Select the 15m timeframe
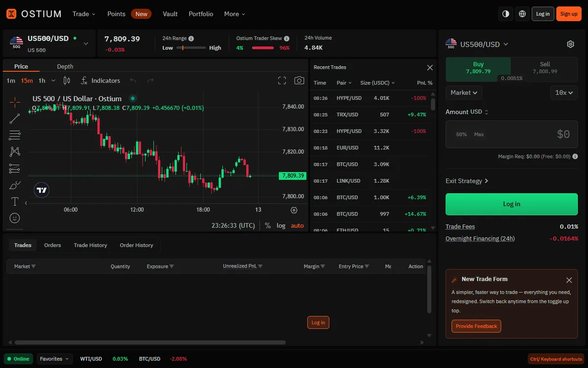 (27, 80)
